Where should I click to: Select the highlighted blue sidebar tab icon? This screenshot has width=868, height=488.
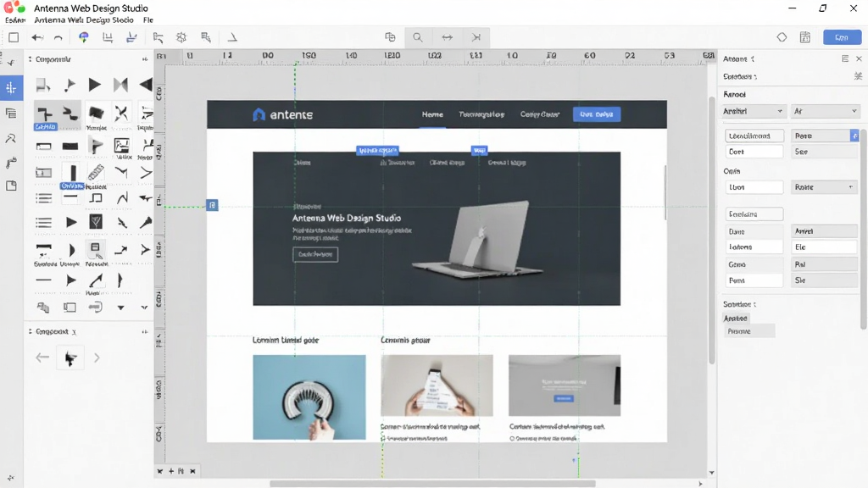pos(11,88)
